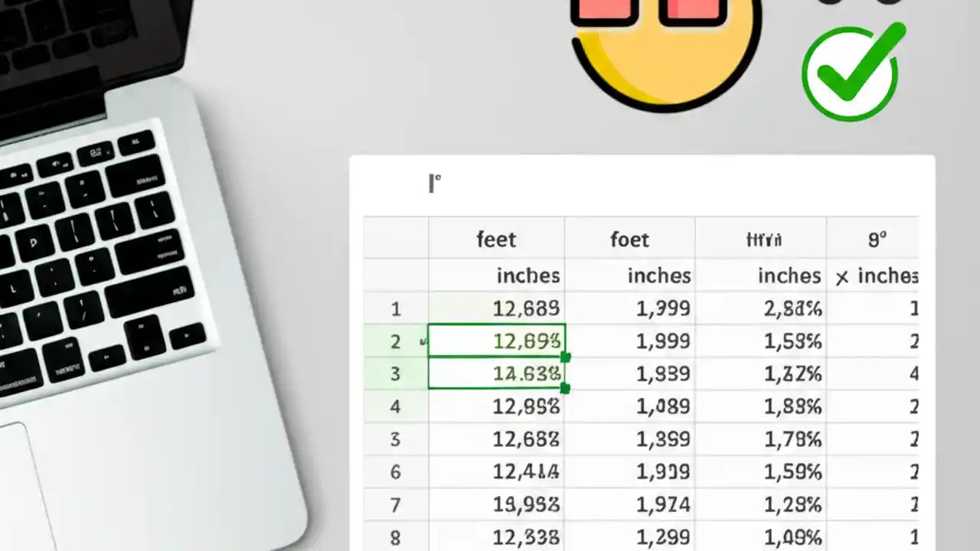
Task: Select row header 8
Action: [395, 537]
